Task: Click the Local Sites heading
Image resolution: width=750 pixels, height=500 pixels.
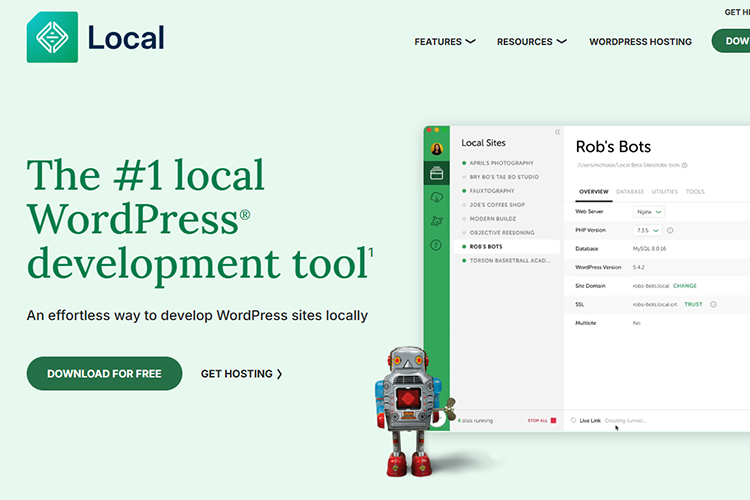Action: pyautogui.click(x=483, y=143)
